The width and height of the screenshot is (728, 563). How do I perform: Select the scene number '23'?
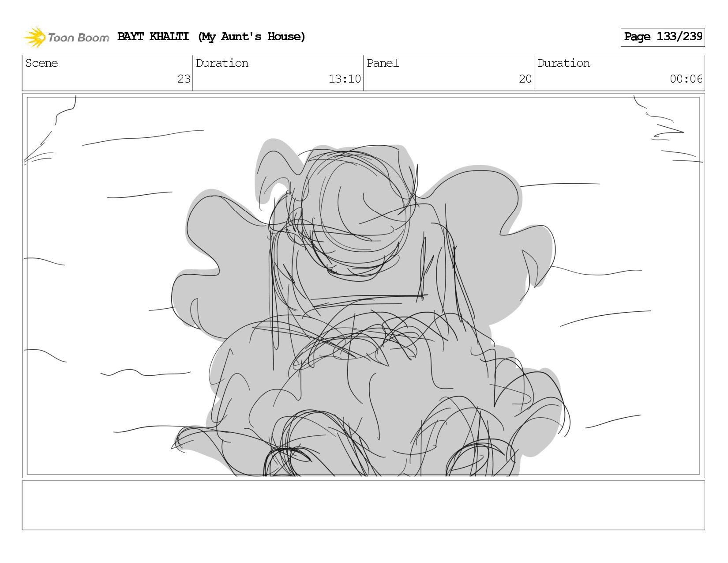184,79
